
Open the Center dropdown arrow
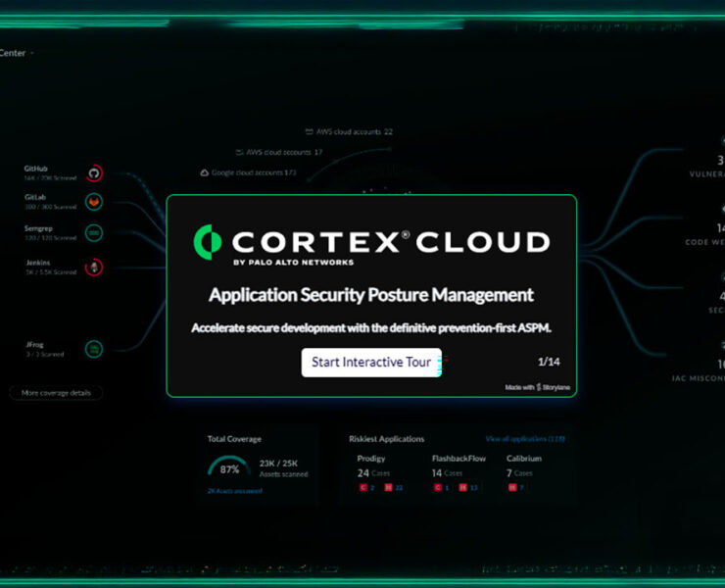coord(32,54)
